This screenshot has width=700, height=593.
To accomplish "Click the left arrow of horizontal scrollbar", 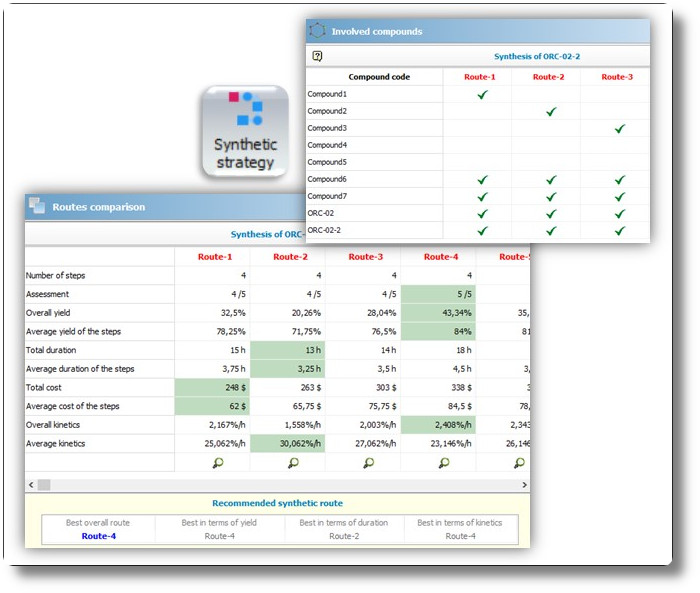I will [31, 485].
